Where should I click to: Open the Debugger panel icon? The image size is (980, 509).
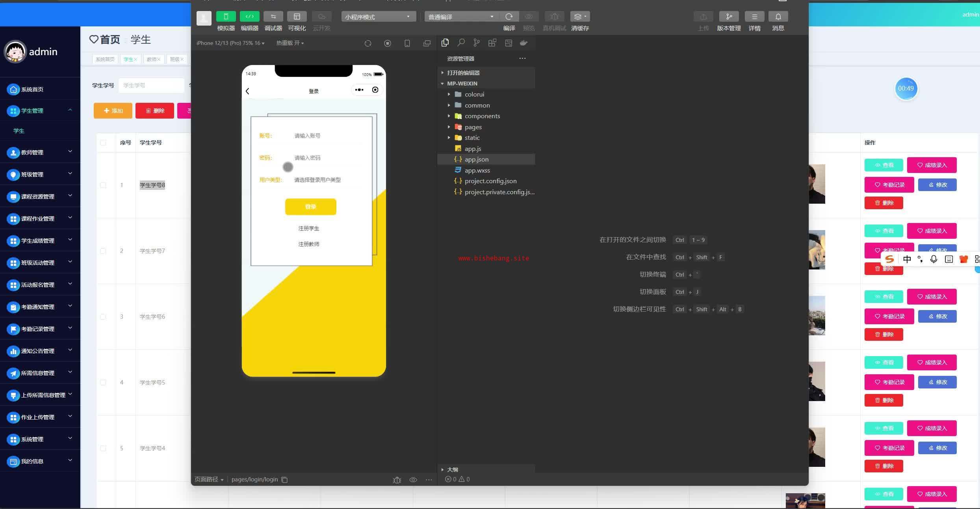tap(273, 17)
